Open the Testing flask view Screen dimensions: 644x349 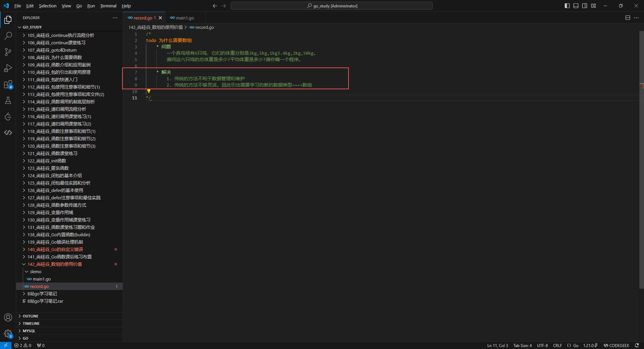8,100
